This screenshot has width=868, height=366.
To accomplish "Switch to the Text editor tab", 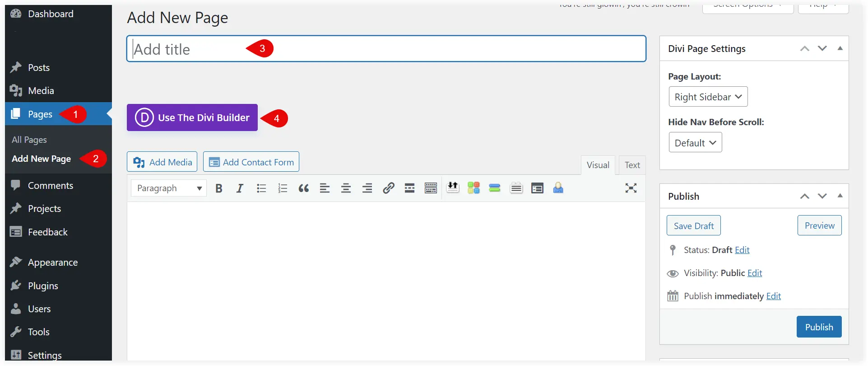I will (x=632, y=165).
